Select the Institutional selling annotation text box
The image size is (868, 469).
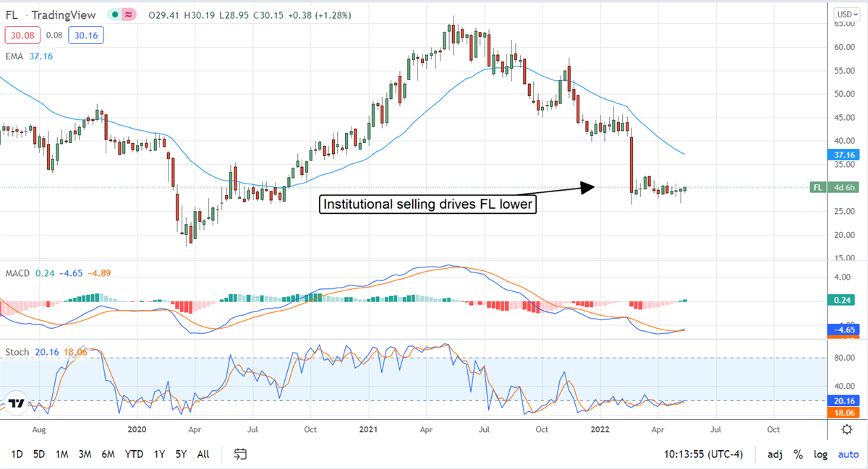[x=427, y=205]
